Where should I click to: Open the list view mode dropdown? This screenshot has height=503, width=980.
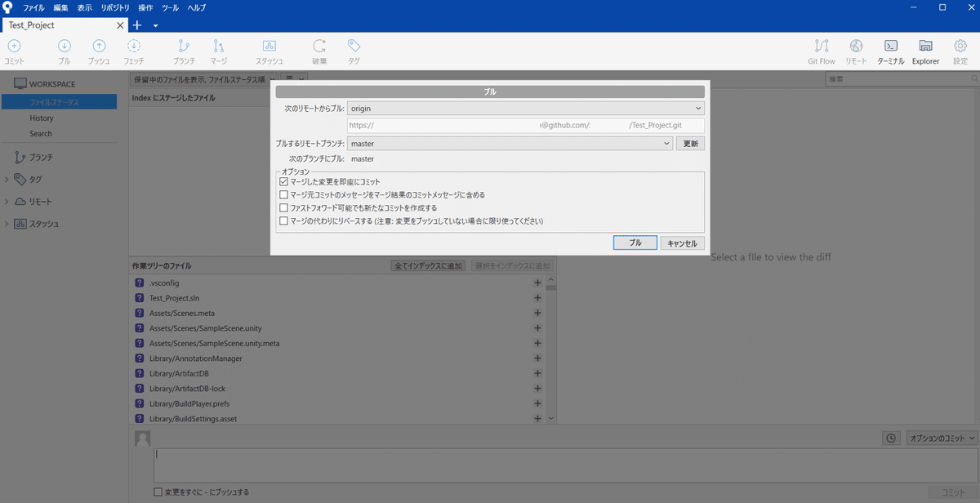tap(295, 79)
